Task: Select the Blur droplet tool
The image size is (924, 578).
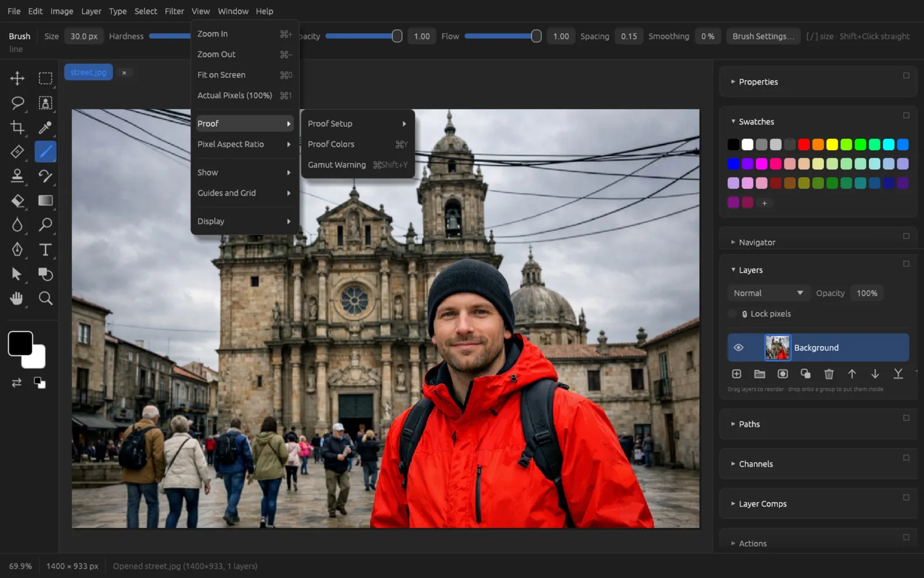Action: point(17,225)
